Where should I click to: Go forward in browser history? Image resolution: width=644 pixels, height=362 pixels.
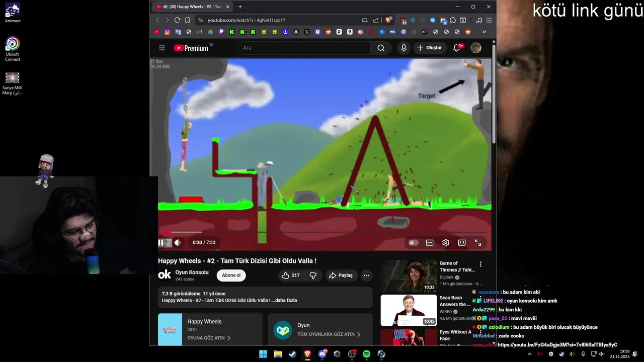[167, 20]
